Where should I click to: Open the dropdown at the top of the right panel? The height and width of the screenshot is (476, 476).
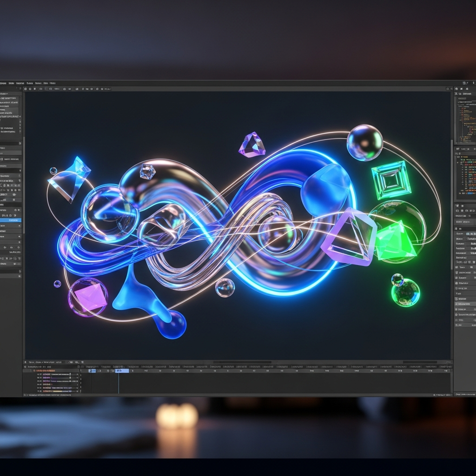click(x=465, y=94)
